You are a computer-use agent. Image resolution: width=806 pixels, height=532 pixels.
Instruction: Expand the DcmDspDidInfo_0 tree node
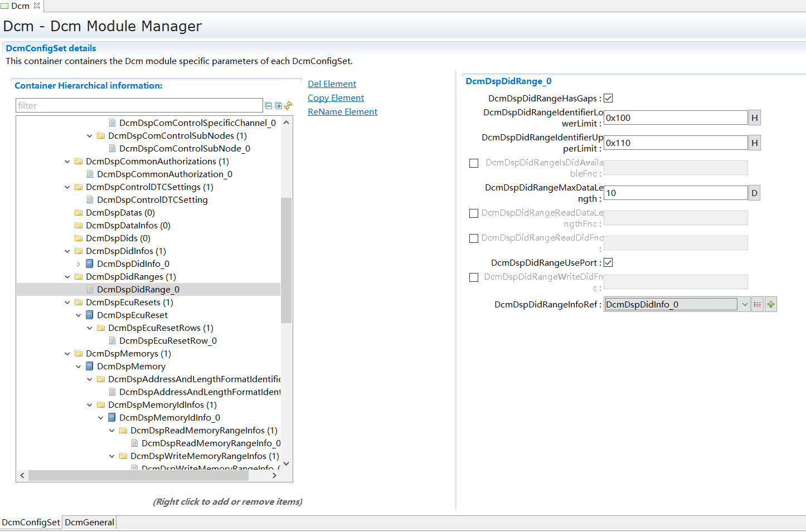tap(79, 264)
